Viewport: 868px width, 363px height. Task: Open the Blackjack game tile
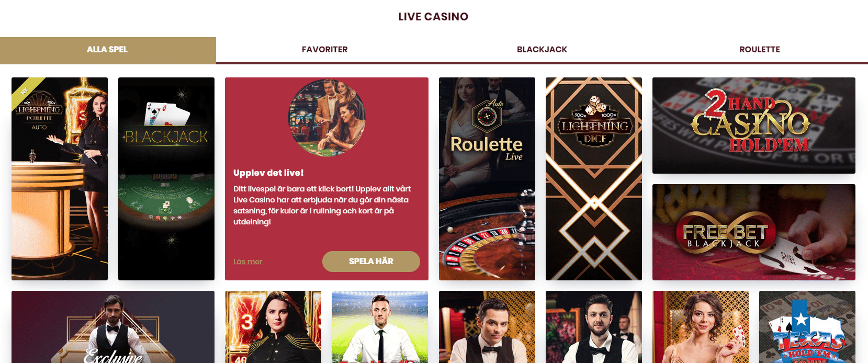click(166, 179)
